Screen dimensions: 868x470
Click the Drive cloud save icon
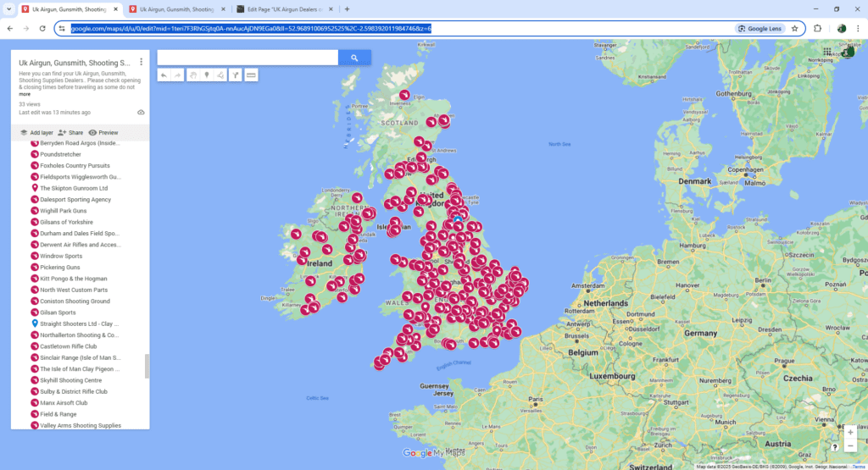(x=142, y=113)
